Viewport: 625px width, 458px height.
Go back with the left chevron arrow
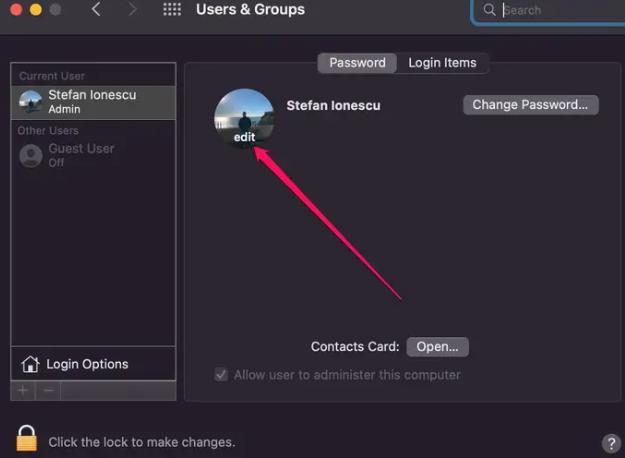pos(96,9)
